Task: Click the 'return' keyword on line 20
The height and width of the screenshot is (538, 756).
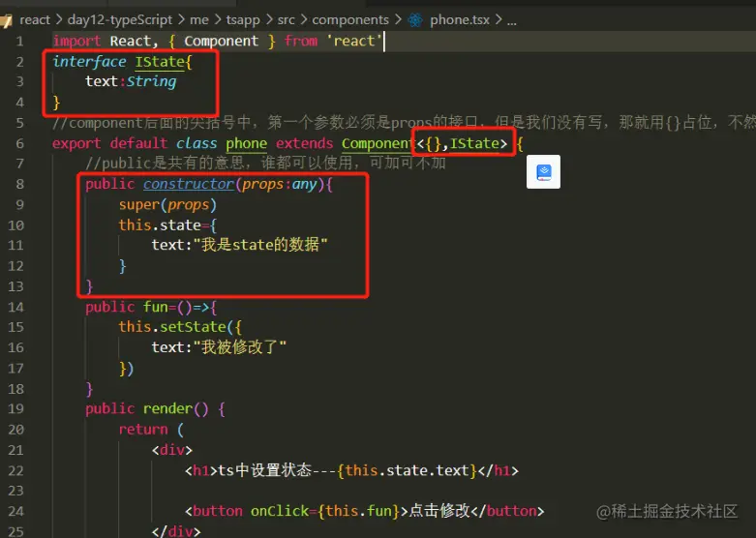Action: coord(143,430)
